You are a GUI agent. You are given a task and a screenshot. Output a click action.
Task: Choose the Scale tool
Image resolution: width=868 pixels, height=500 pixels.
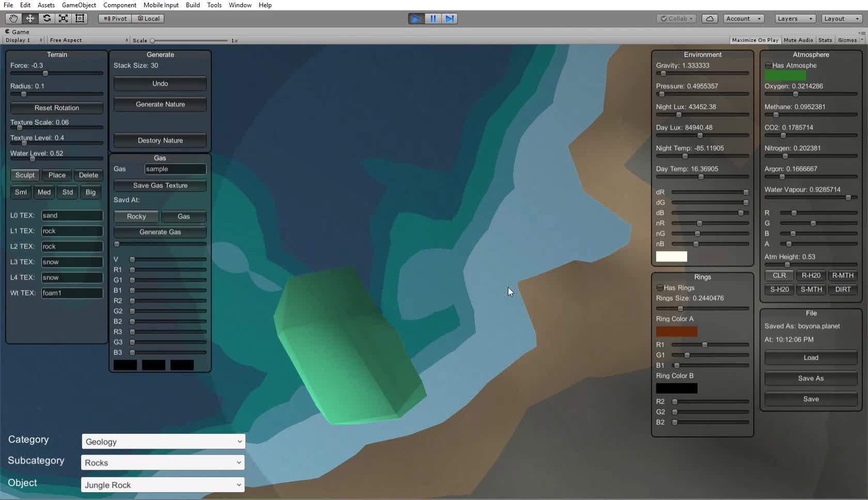(x=63, y=19)
